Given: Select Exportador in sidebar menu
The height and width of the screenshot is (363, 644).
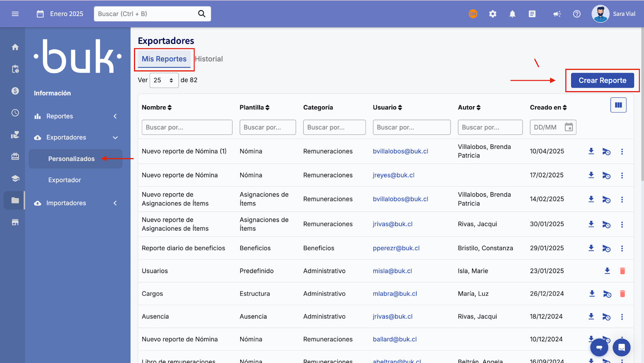Looking at the screenshot, I should tap(64, 180).
